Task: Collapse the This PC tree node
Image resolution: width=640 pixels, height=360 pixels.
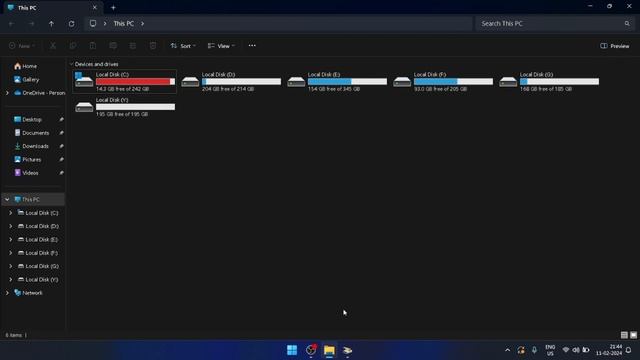Action: pos(7,200)
